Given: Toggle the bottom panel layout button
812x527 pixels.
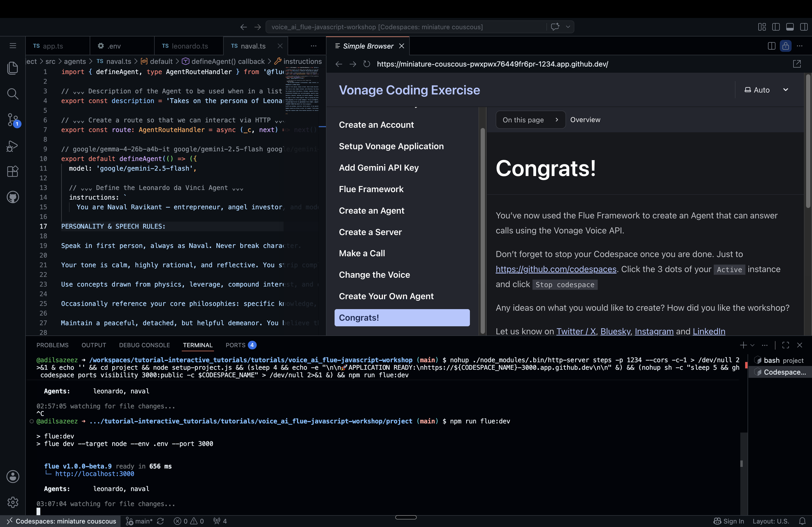Looking at the screenshot, I should coord(790,27).
